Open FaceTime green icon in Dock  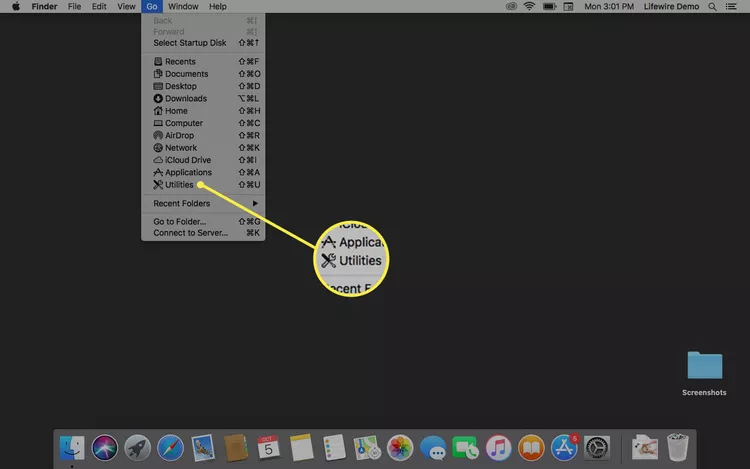point(465,448)
